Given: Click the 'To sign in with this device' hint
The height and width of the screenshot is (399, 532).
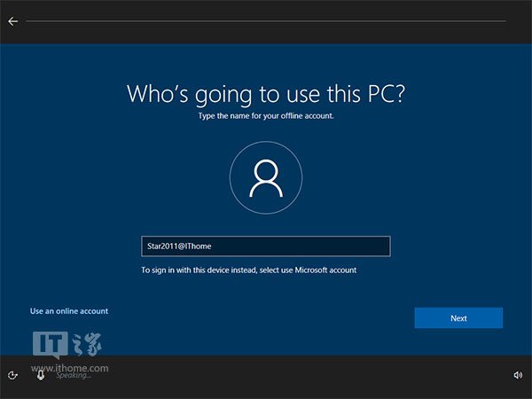Looking at the screenshot, I should coord(248,270).
